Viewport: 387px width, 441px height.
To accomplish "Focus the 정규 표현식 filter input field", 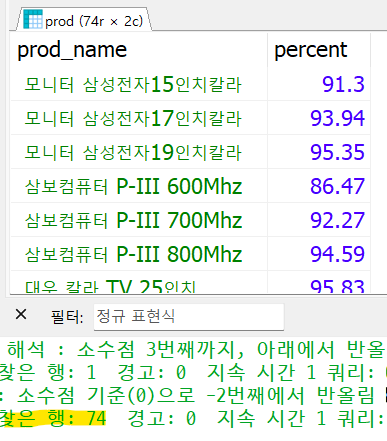I will coord(189,317).
